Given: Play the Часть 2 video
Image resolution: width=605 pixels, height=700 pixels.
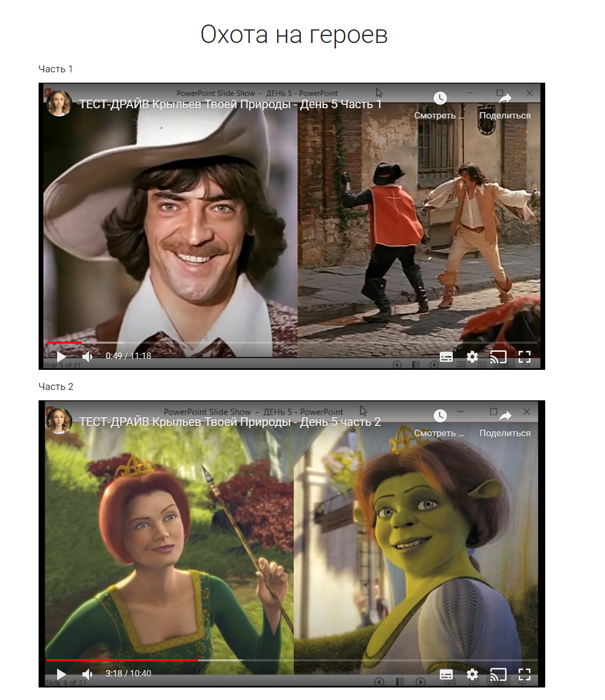Looking at the screenshot, I should click(x=61, y=674).
